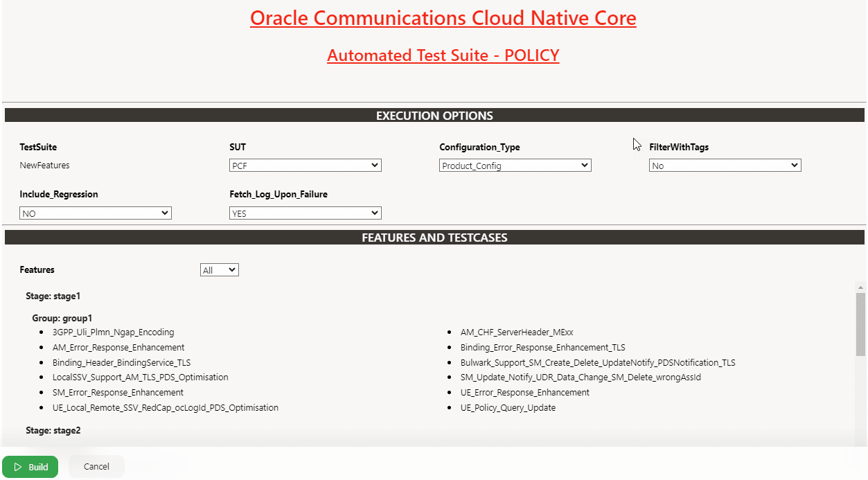Open the Include_Regression dropdown

pyautogui.click(x=96, y=213)
